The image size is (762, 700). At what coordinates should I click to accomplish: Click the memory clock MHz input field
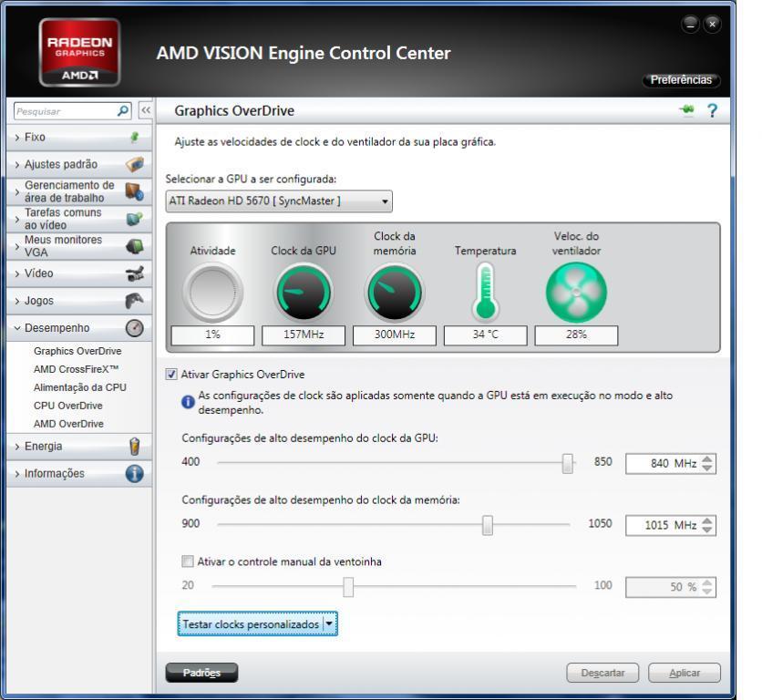(661, 525)
